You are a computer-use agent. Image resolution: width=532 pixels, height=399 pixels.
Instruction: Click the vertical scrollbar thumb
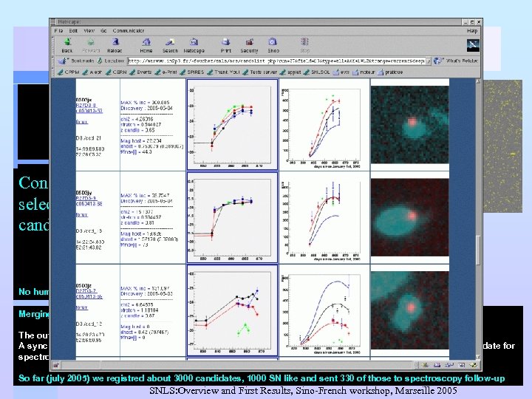[x=478, y=250]
